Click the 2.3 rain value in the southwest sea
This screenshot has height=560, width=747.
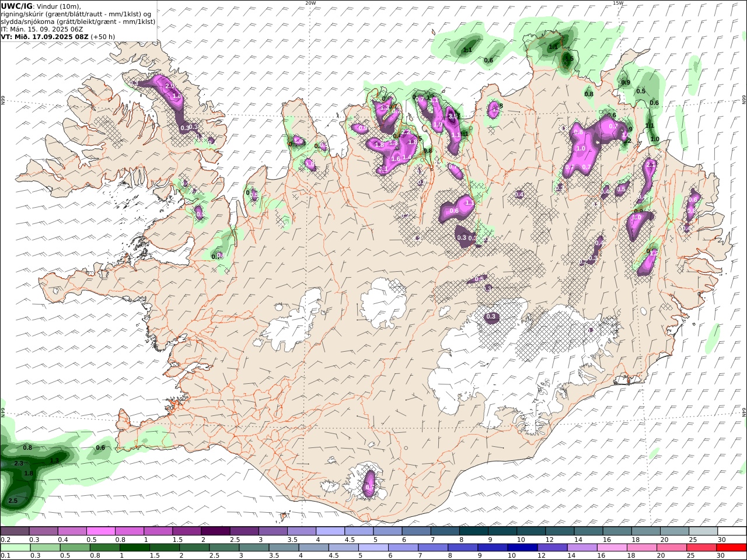click(x=18, y=463)
